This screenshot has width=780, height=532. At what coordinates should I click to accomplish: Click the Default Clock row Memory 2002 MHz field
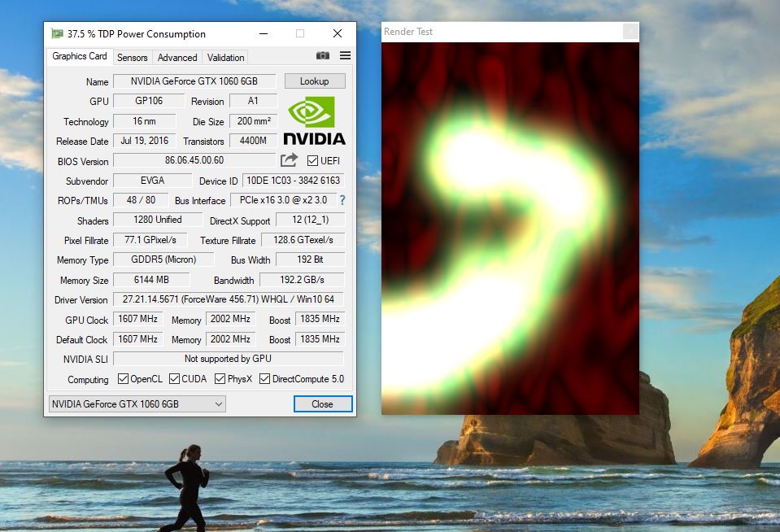230,339
